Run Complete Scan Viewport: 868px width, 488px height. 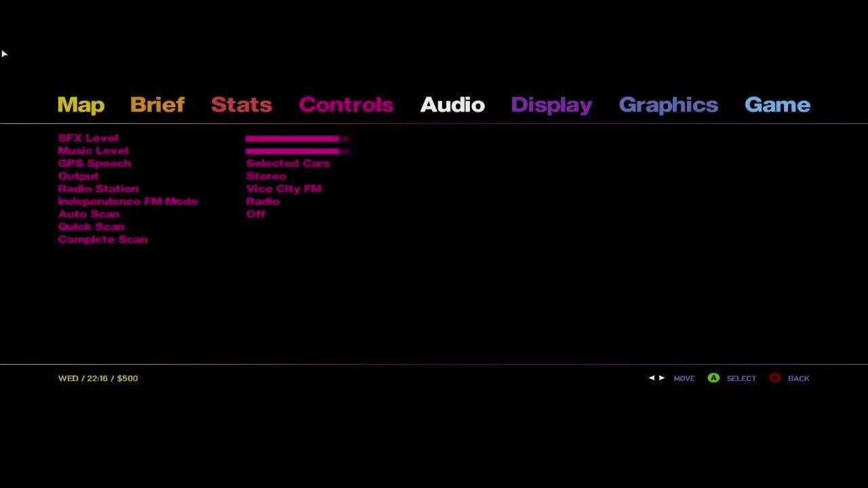point(103,240)
